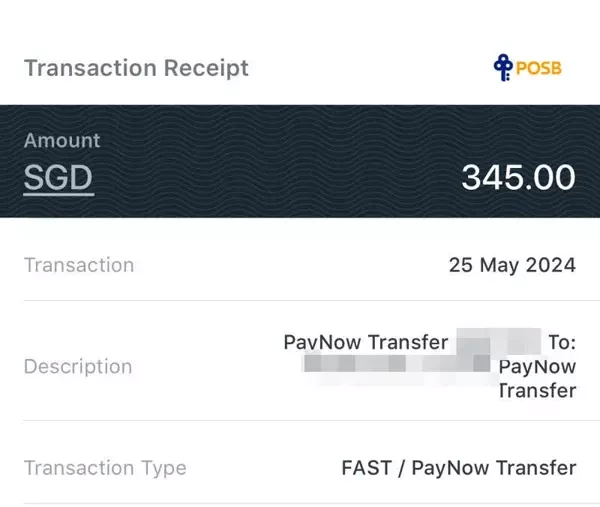The image size is (600, 507).
Task: Select the FAST / PayNow Transfer value
Action: coord(459,468)
